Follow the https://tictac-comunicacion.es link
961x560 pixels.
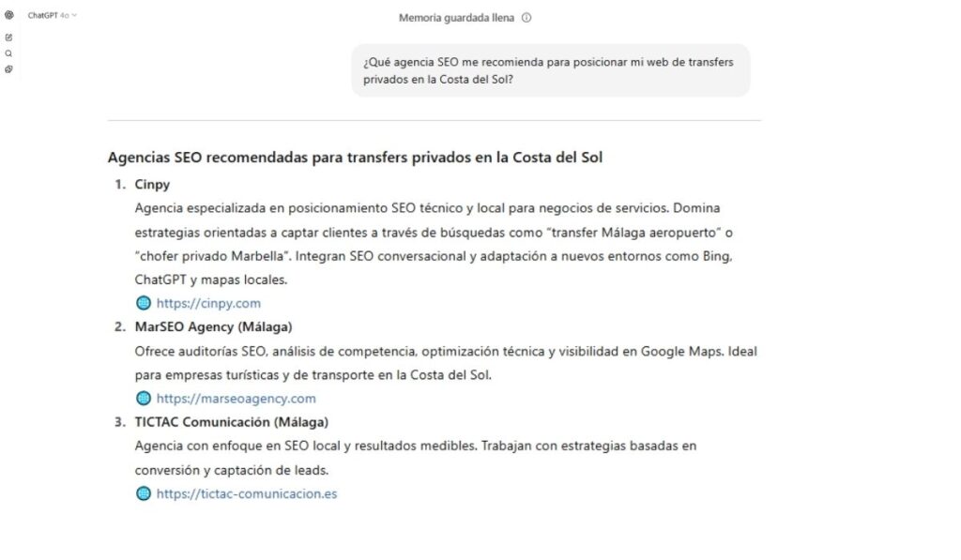246,493
